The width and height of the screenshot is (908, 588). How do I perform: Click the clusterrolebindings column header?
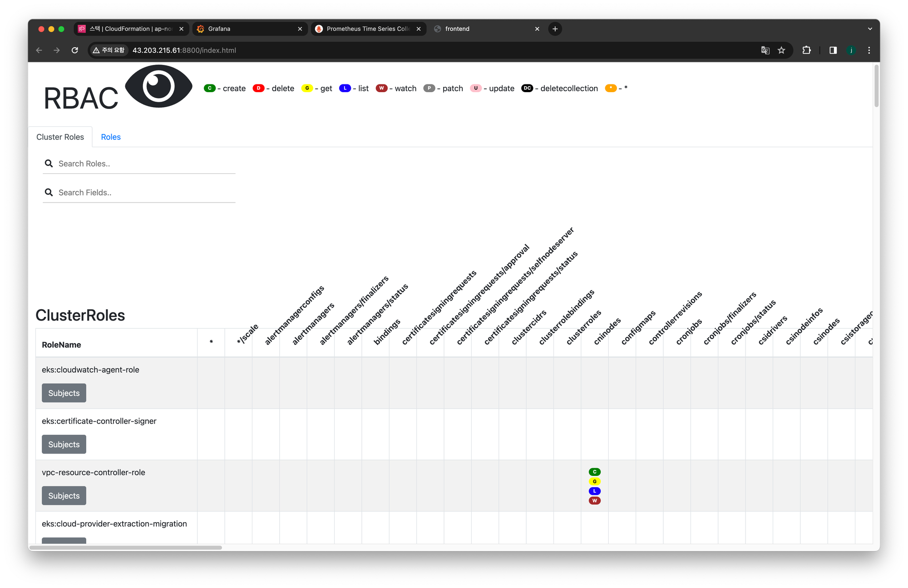point(566,317)
